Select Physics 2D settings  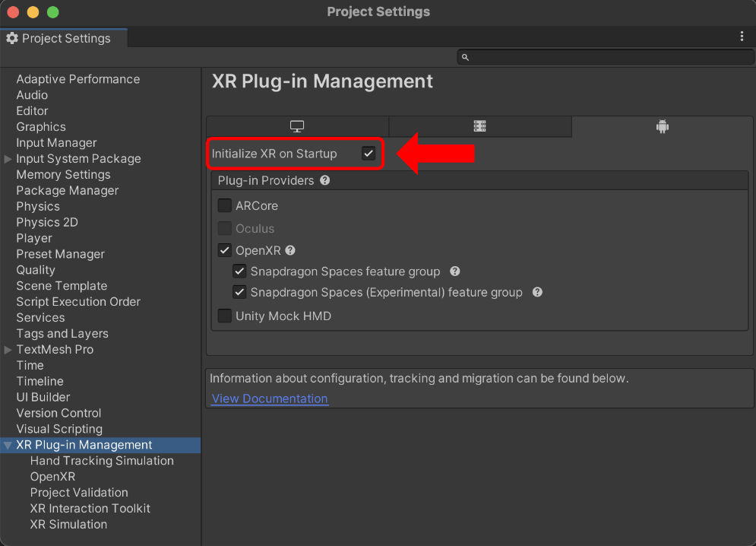[47, 223]
